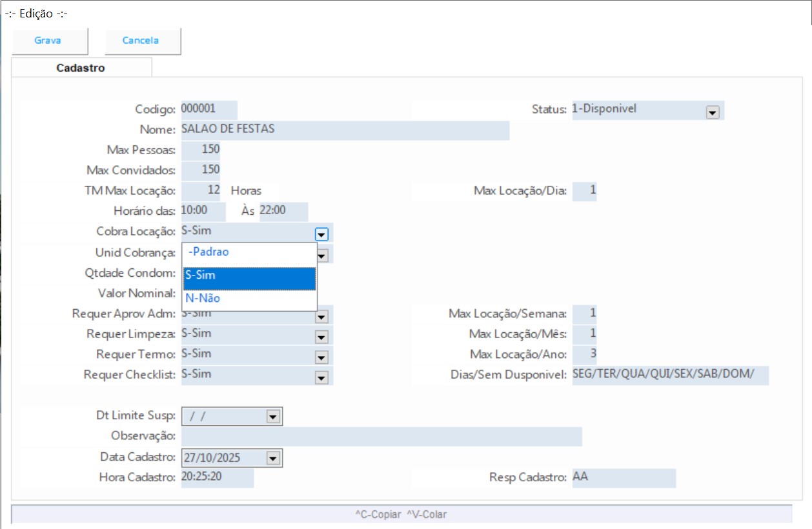Open the Requer Limpeza dropdown arrow
Viewport: 812px width, 529px height.
coord(322,337)
